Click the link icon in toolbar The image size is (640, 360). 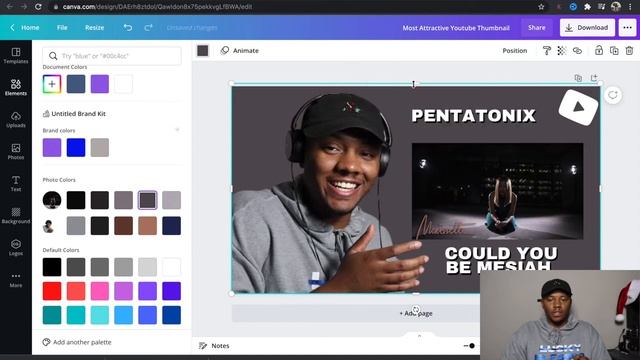coord(577,51)
